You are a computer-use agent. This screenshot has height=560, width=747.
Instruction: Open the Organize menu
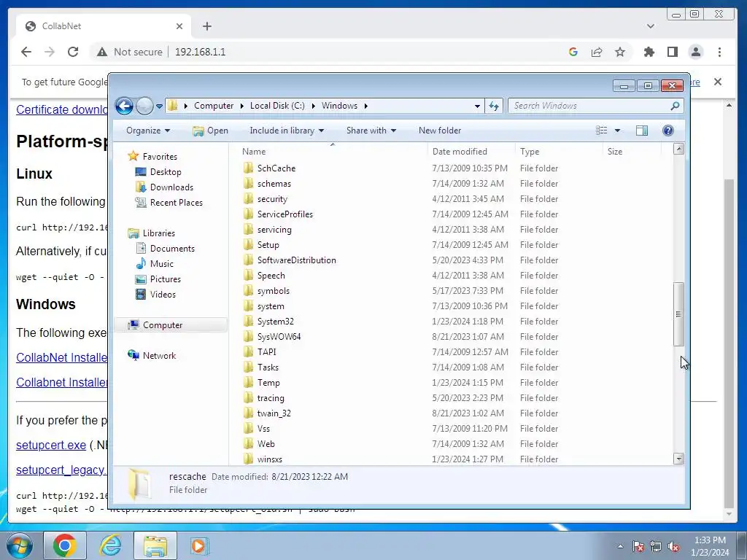click(x=147, y=131)
